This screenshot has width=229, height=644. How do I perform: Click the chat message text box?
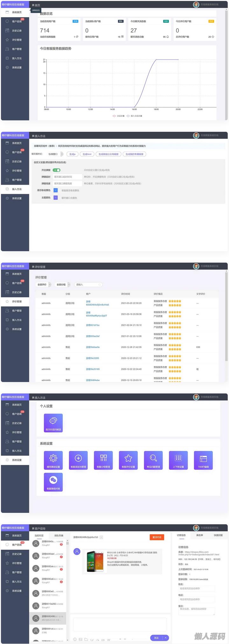tap(120, 624)
